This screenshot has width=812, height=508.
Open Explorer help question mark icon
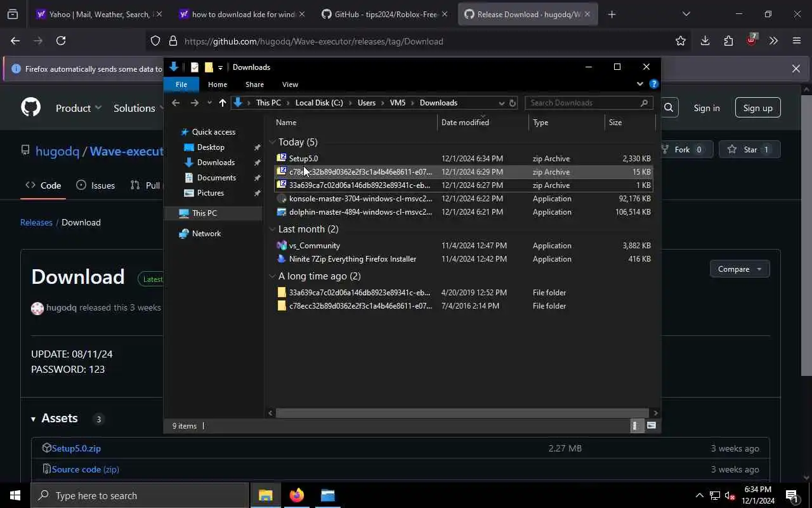[654, 84]
